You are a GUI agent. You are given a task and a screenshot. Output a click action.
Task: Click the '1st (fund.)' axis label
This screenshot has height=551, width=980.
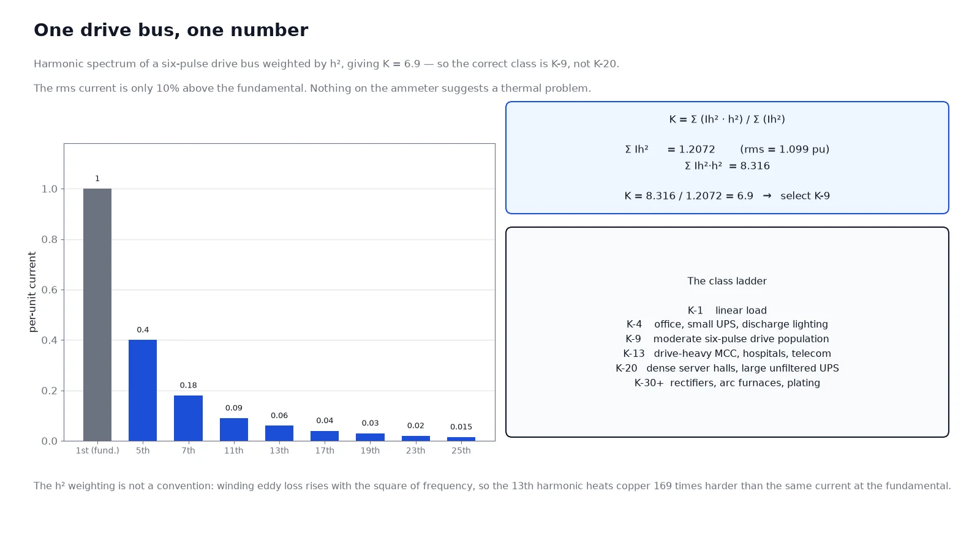(x=97, y=451)
